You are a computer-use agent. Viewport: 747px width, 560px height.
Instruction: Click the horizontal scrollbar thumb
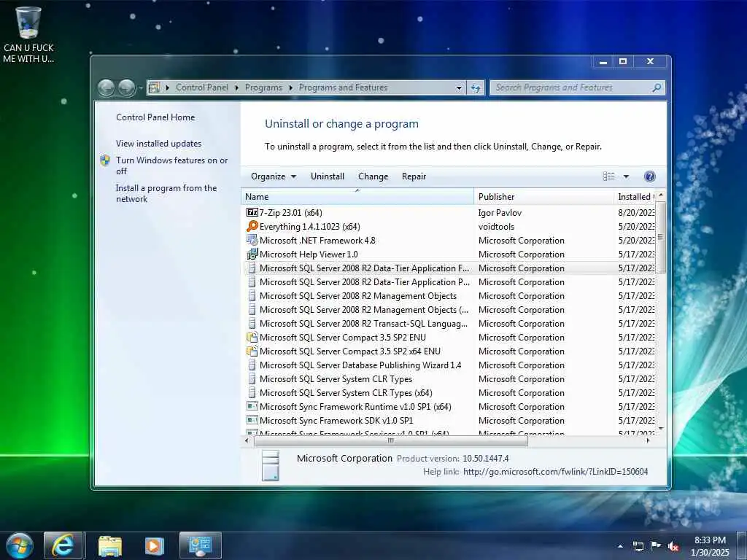click(391, 441)
